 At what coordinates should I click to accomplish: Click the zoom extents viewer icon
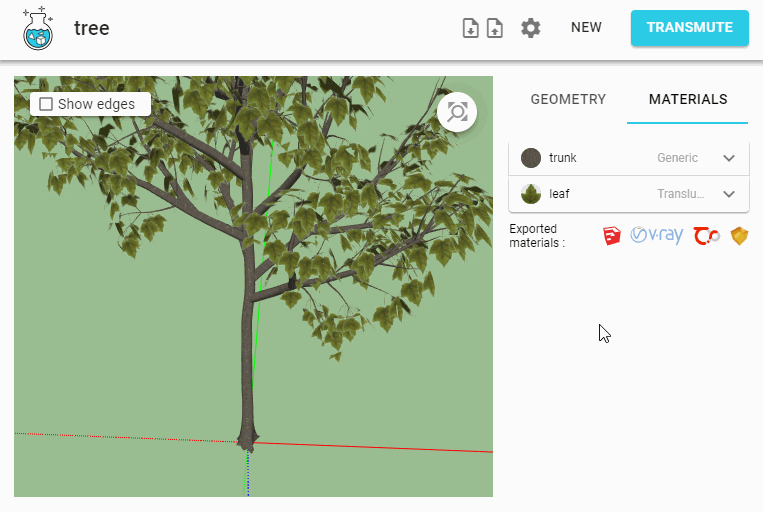(457, 112)
